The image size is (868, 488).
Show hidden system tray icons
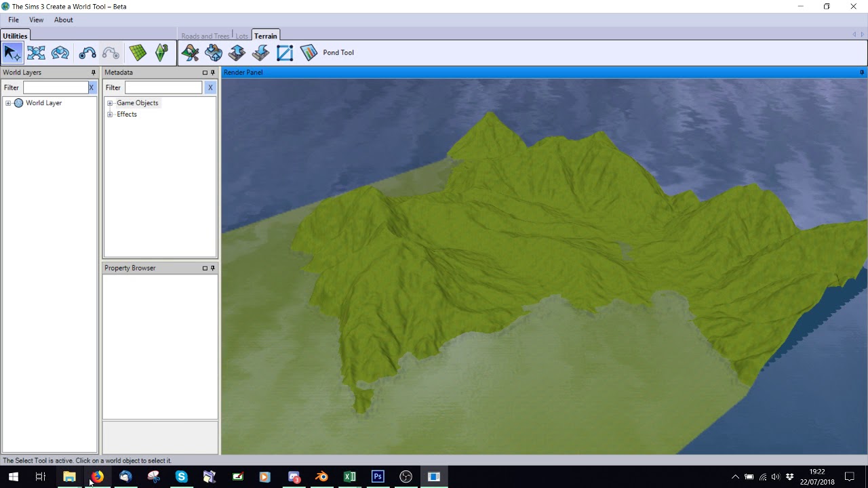point(735,477)
